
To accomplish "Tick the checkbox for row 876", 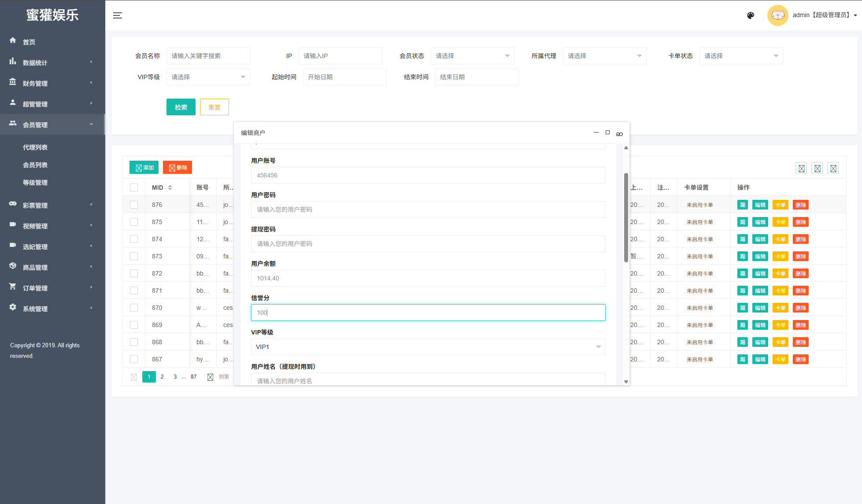I will pyautogui.click(x=134, y=205).
